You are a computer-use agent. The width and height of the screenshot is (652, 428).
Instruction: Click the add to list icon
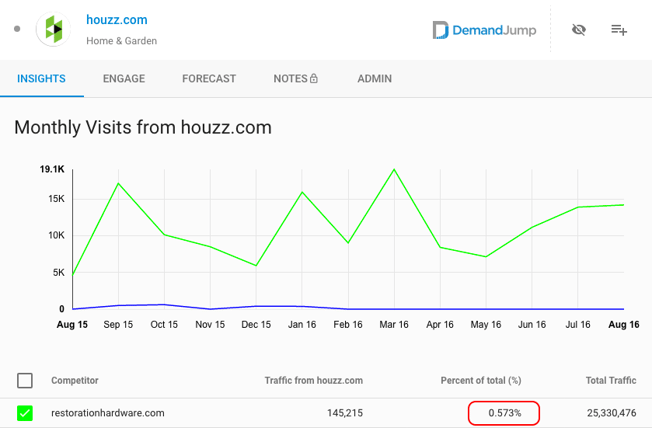click(x=619, y=30)
